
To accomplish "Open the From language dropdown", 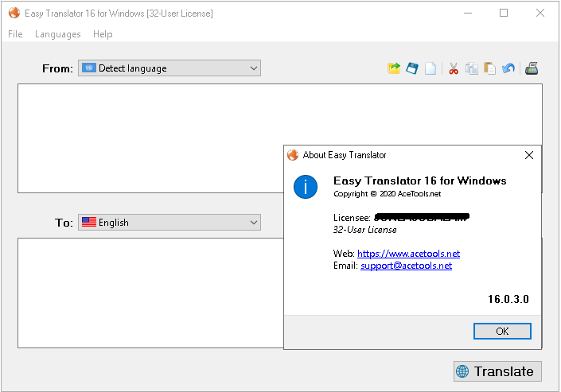I will tap(169, 68).
